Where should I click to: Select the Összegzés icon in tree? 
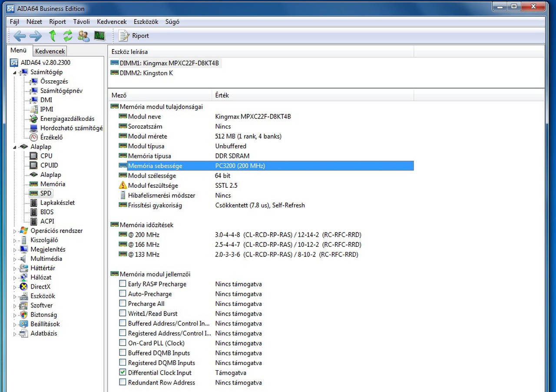(34, 81)
